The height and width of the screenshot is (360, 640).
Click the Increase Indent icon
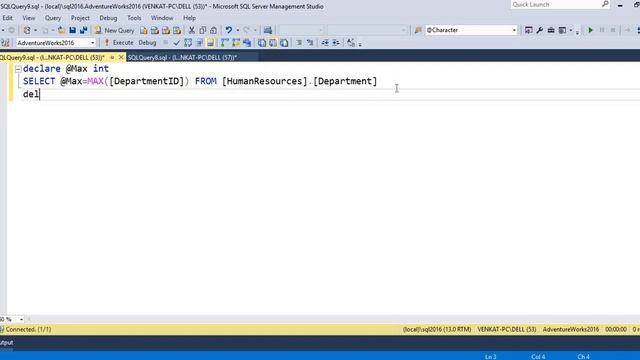[336, 43]
